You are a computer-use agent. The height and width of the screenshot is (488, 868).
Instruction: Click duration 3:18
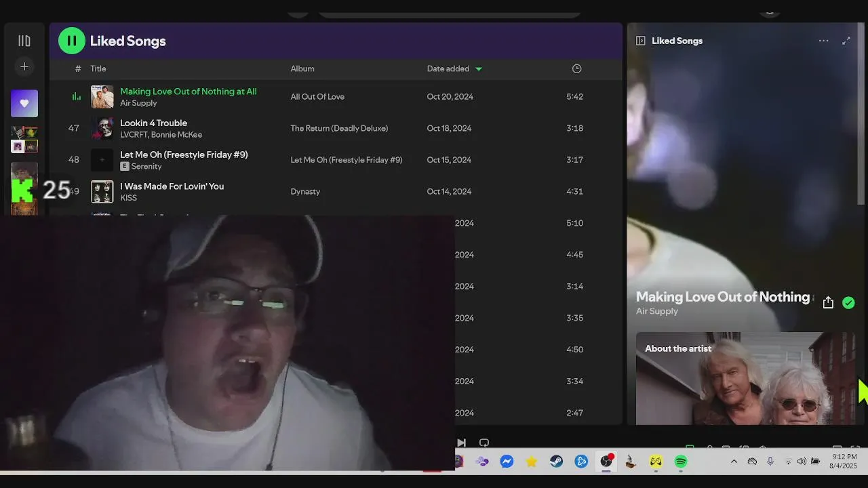point(574,128)
